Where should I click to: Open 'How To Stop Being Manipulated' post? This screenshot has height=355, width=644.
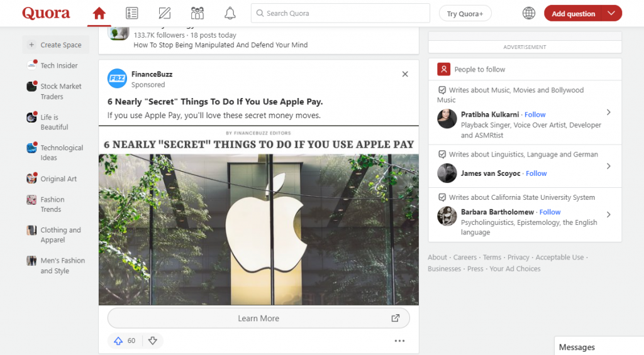[221, 45]
